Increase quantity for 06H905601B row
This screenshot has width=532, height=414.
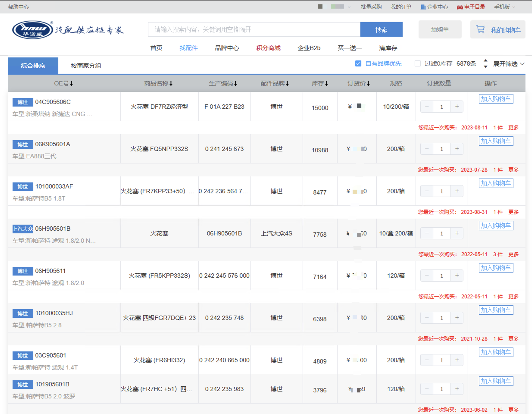[457, 233]
